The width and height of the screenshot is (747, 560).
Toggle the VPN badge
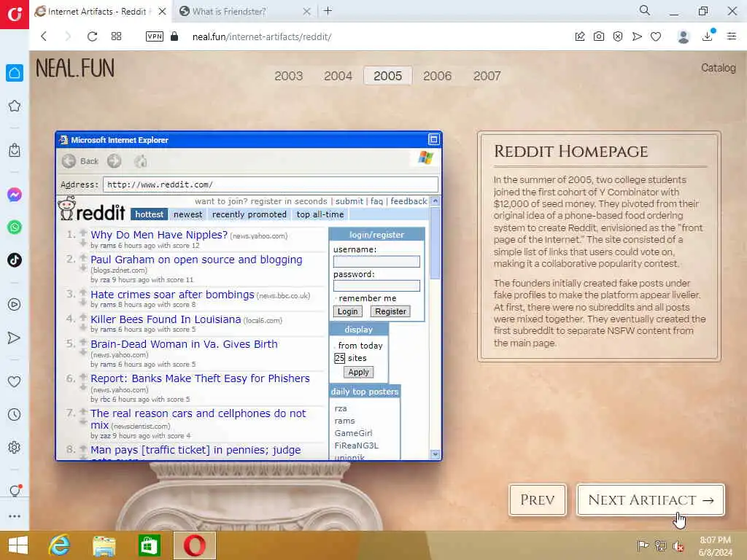[x=155, y=36]
